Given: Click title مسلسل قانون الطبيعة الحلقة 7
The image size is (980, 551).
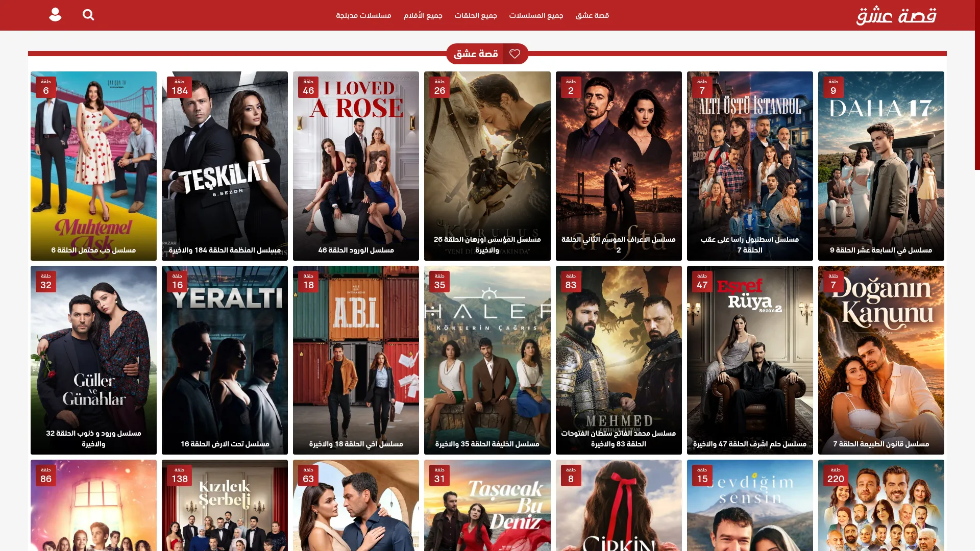Looking at the screenshot, I should tap(881, 444).
